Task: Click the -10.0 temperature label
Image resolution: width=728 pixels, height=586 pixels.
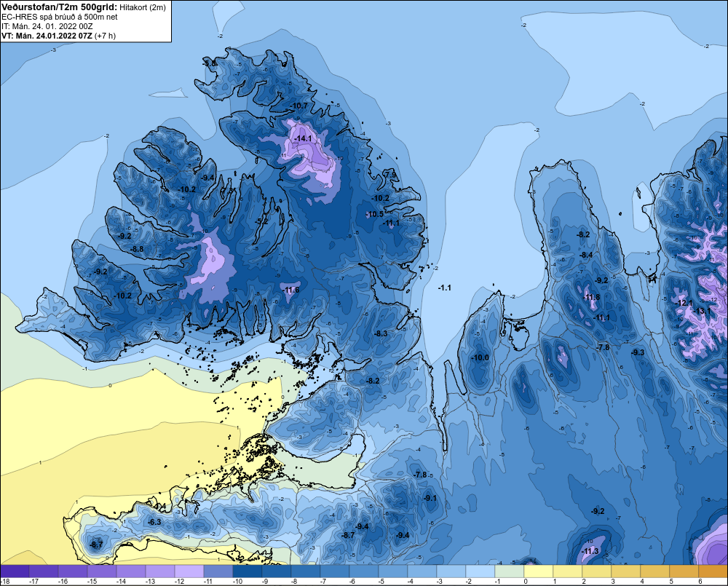Action: (x=480, y=357)
